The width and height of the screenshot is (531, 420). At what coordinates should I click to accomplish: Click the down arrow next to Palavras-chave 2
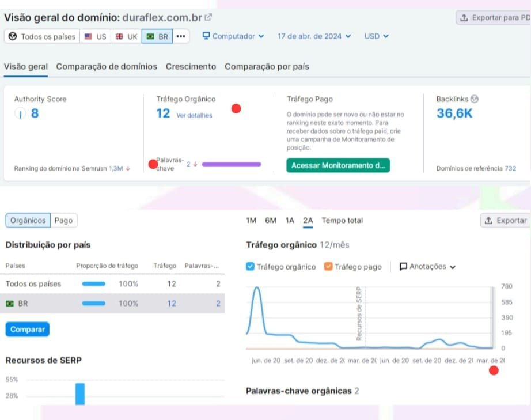[x=195, y=164]
